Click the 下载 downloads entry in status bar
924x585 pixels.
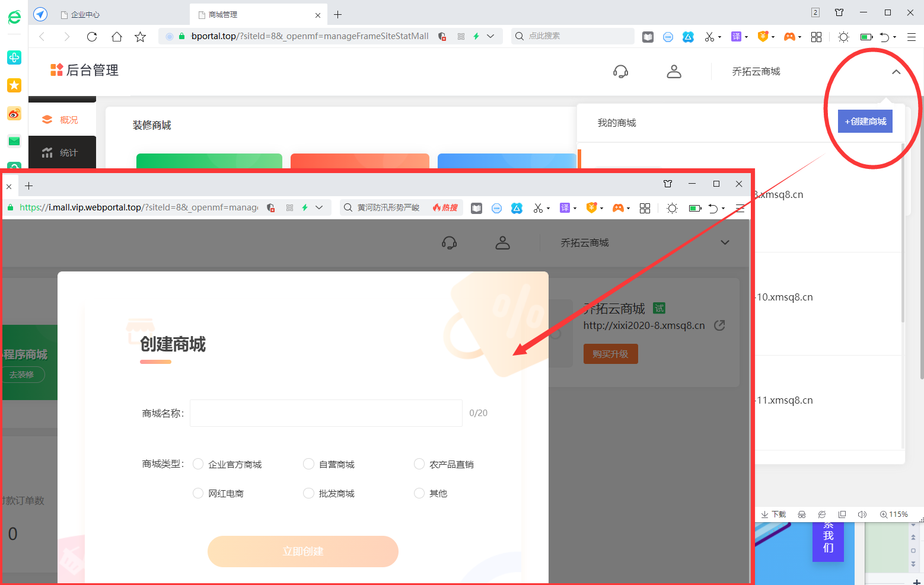[x=774, y=514]
